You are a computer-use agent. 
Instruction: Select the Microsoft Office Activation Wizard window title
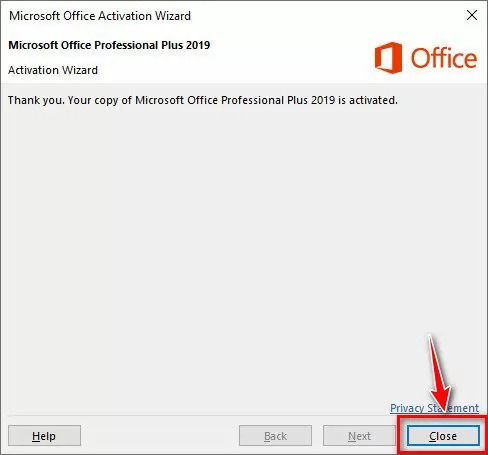click(100, 16)
